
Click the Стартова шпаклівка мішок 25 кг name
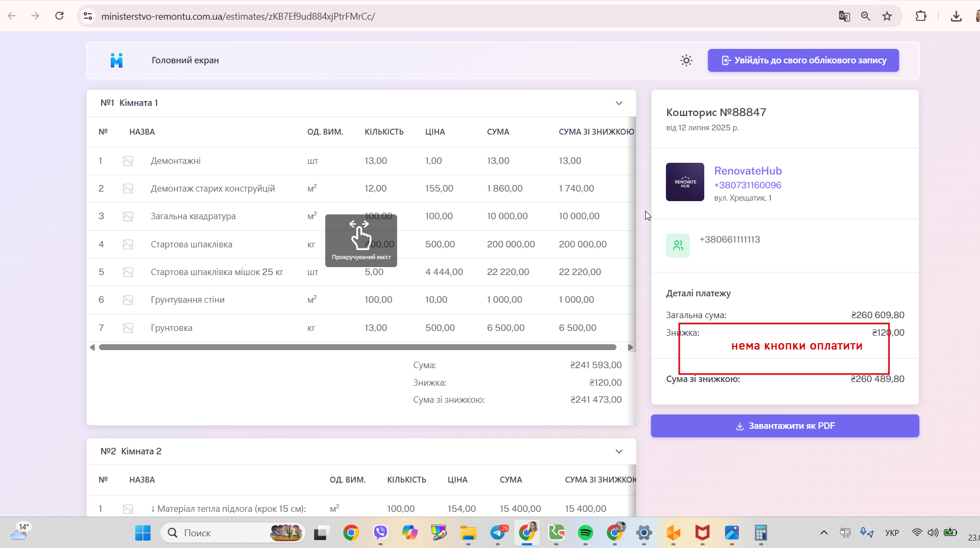coord(217,272)
